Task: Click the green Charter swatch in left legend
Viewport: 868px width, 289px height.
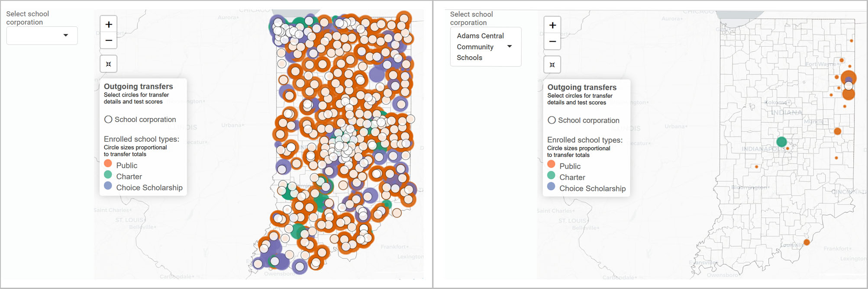Action: (x=108, y=175)
